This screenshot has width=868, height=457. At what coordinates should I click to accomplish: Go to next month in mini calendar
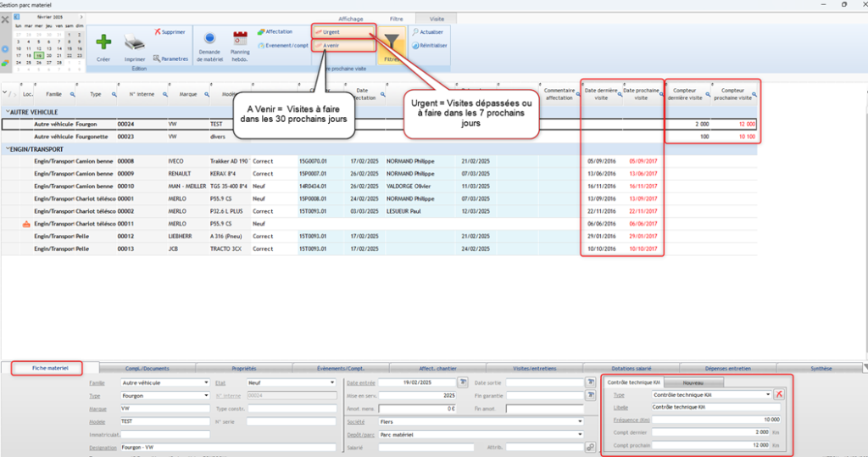tap(81, 17)
